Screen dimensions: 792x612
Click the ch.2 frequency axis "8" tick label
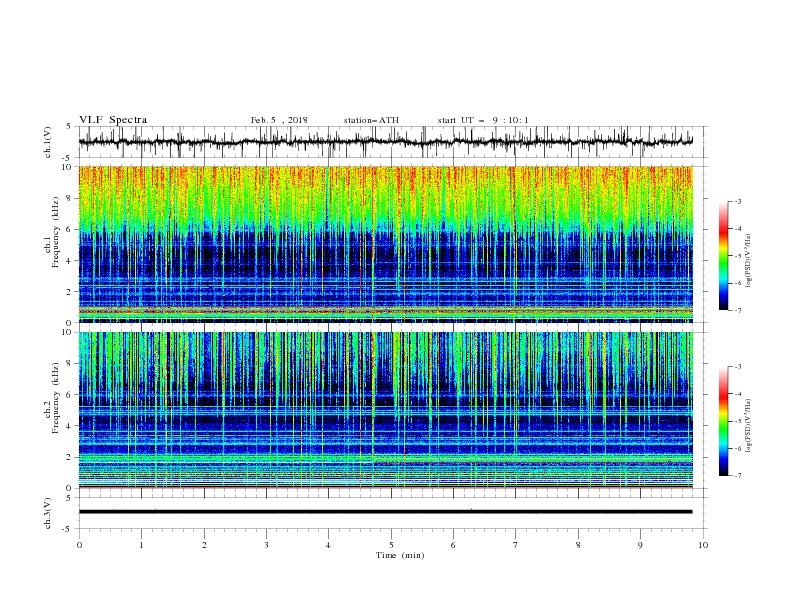coord(71,364)
